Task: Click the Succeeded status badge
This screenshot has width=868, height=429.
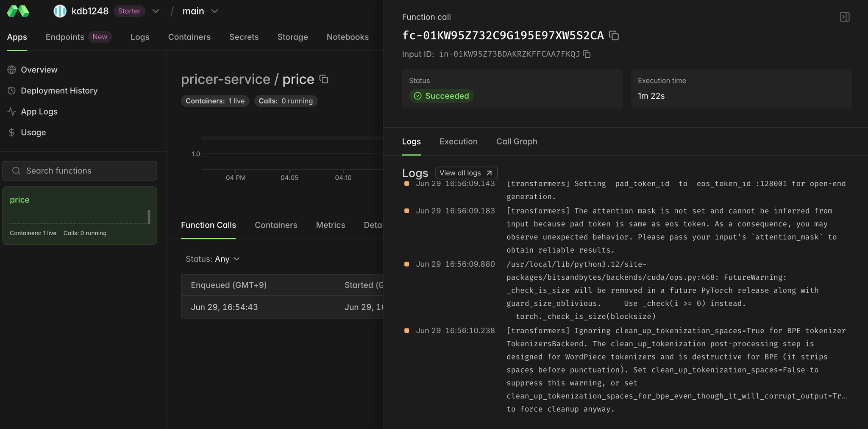Action: click(x=441, y=96)
